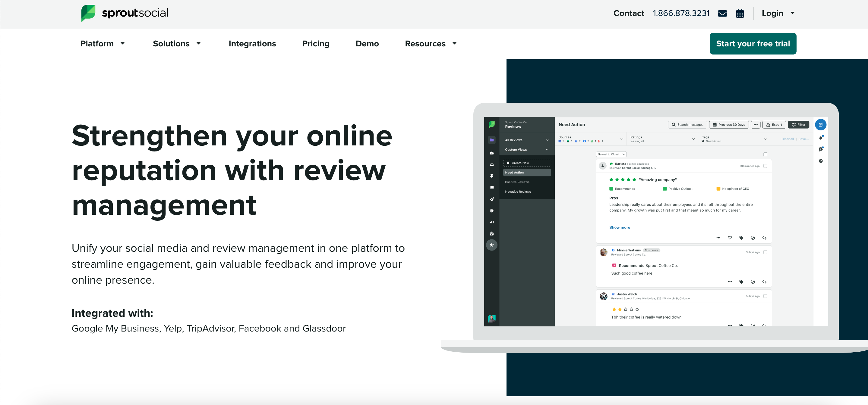Click the calendar icon next to phone number

coord(740,14)
